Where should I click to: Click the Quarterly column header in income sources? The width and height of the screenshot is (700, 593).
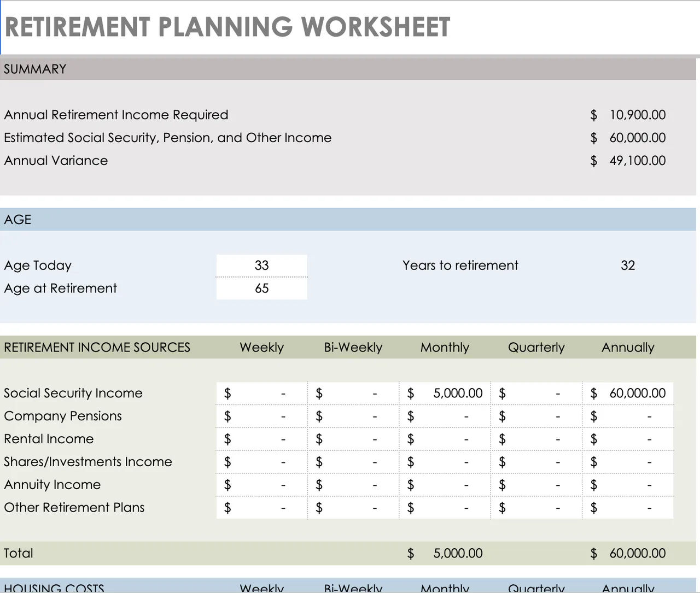click(536, 348)
